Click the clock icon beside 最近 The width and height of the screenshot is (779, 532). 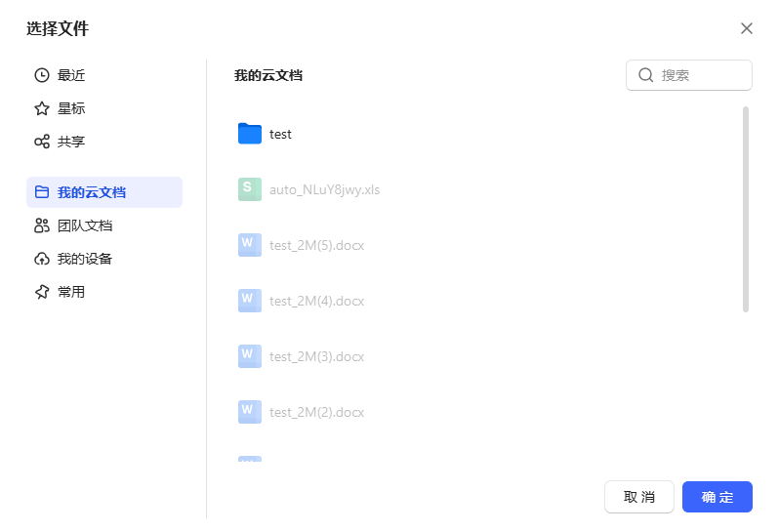point(42,75)
